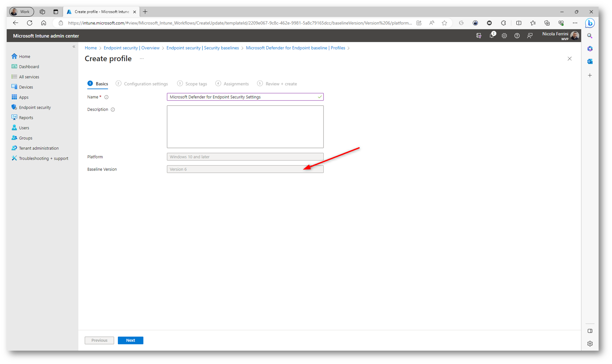
Task: Open the help question mark icon
Action: [x=517, y=36]
